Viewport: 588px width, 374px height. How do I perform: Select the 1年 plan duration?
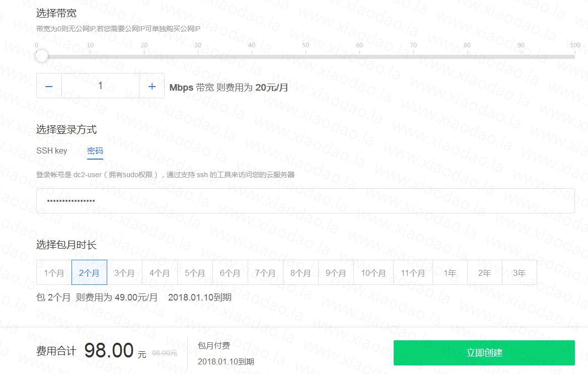(450, 272)
